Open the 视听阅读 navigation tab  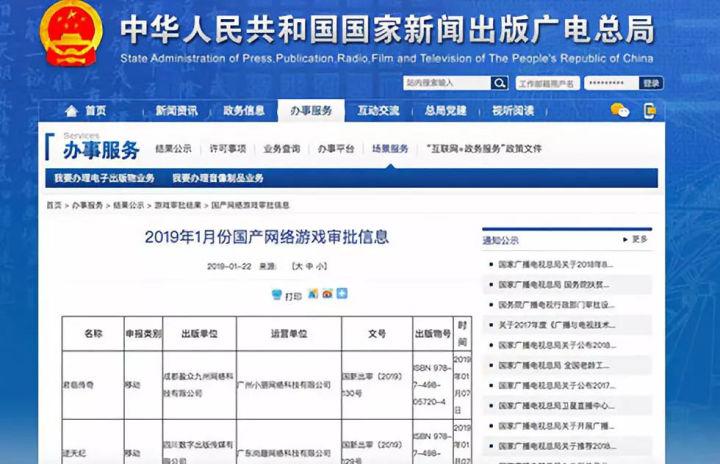pos(513,111)
